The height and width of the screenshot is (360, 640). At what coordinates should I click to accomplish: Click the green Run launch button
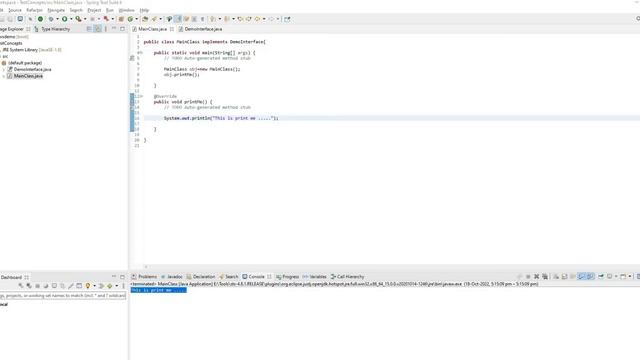64,19
